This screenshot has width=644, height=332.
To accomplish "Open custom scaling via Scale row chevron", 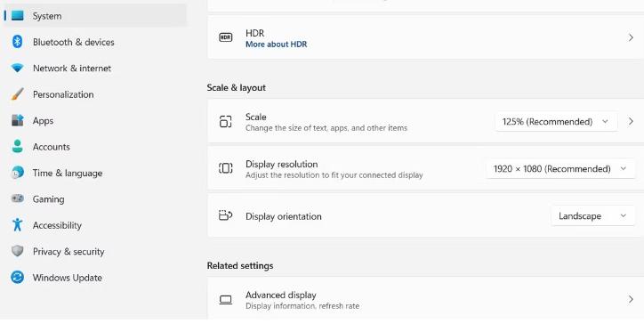I will tap(631, 121).
